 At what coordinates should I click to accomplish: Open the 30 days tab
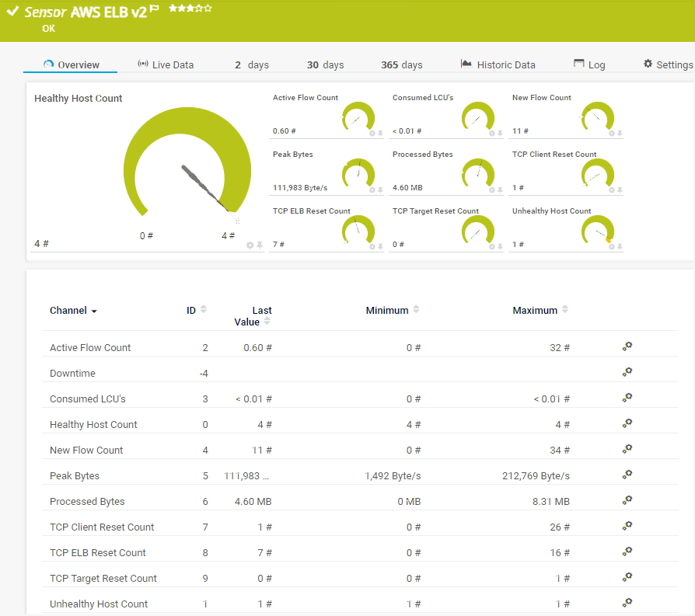tap(325, 64)
